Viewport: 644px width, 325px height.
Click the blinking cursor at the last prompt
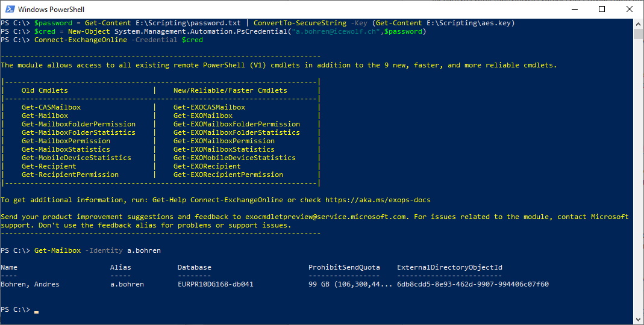pos(36,311)
